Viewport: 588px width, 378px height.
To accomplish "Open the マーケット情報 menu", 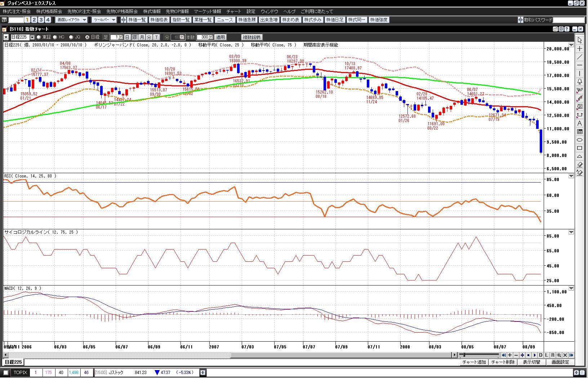I will click(x=208, y=12).
